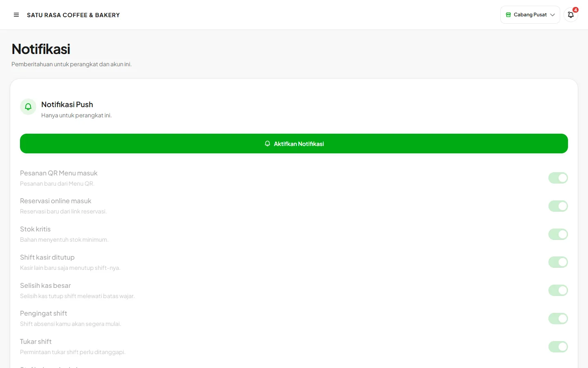Click the green bell icon beside Notifikasi Push
Screen dimensions: 588x368
coord(28,107)
